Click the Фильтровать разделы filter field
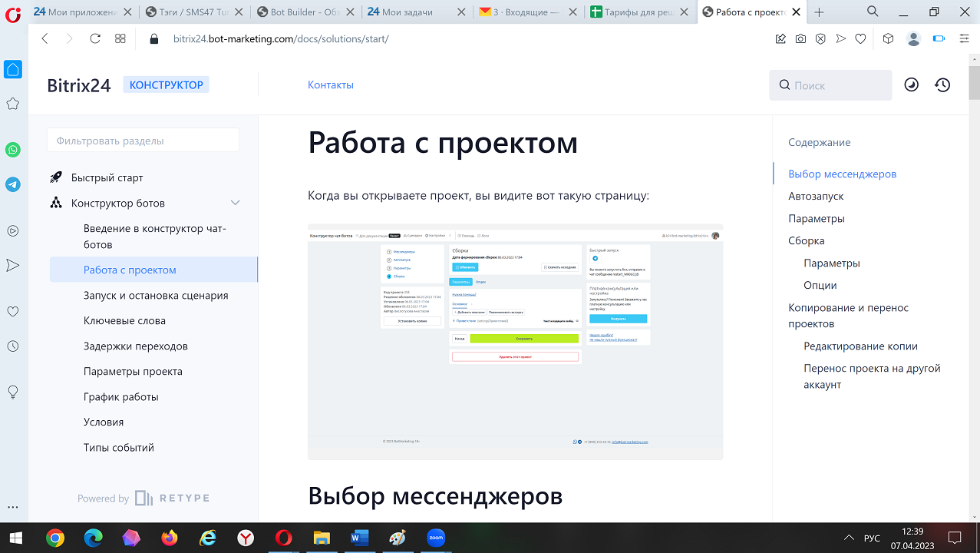Screen dimensions: 980x553 point(143,141)
